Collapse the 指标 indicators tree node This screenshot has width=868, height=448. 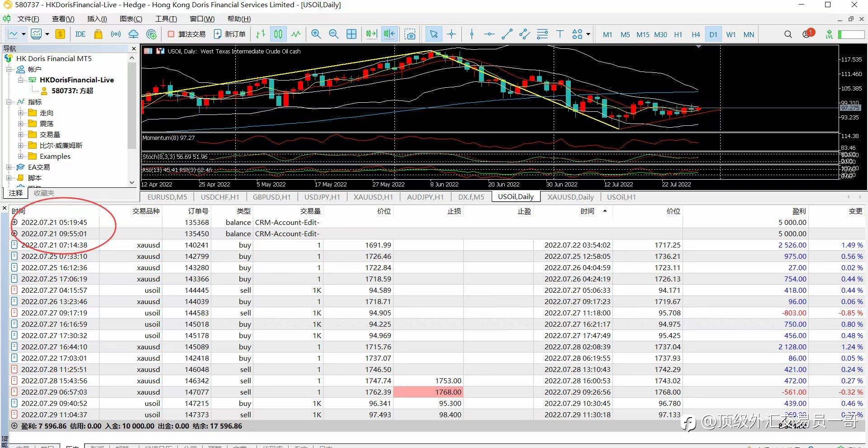9,102
